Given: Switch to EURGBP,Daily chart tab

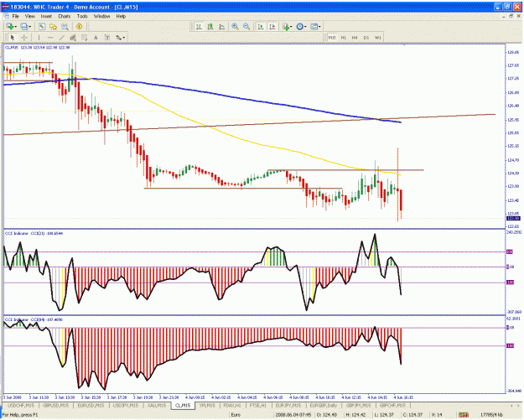Looking at the screenshot, I should pos(323,405).
